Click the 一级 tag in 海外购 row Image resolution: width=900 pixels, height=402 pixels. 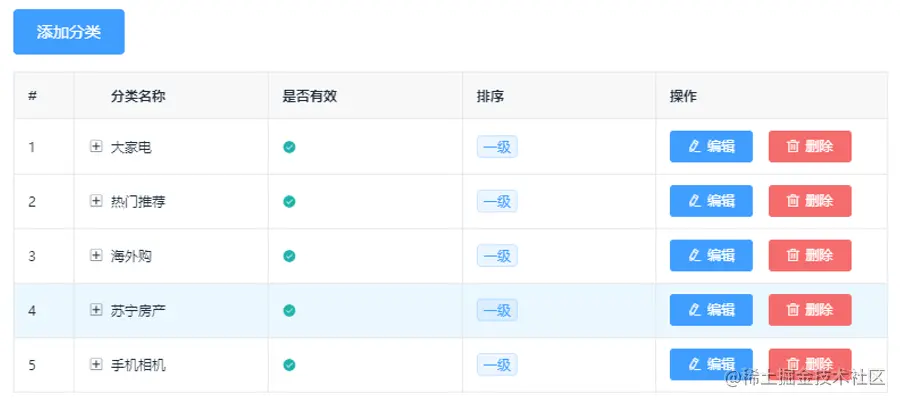click(x=497, y=256)
